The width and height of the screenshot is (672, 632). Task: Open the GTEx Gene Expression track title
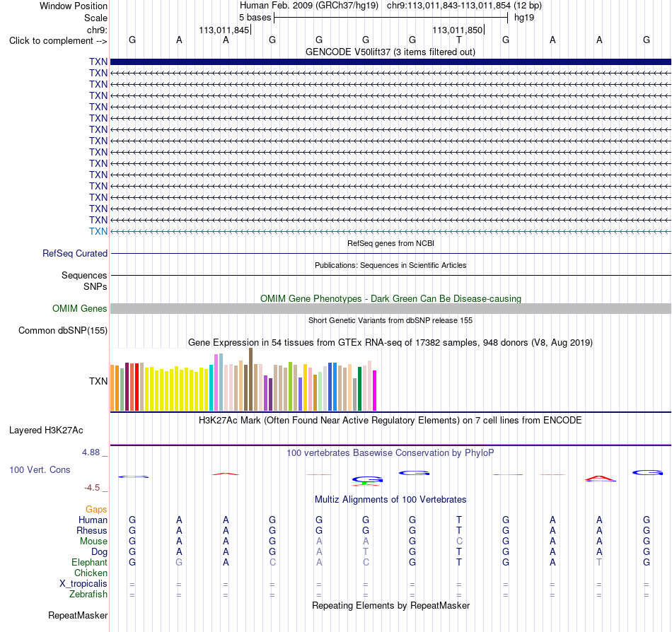390,343
